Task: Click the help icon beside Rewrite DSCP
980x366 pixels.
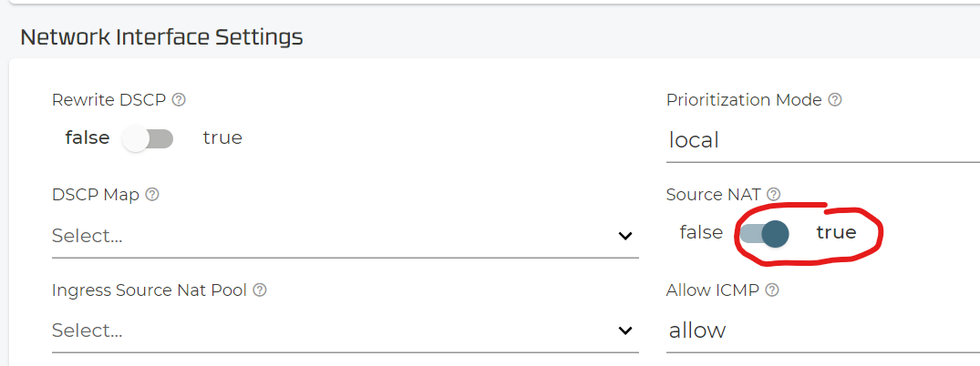Action: (180, 100)
